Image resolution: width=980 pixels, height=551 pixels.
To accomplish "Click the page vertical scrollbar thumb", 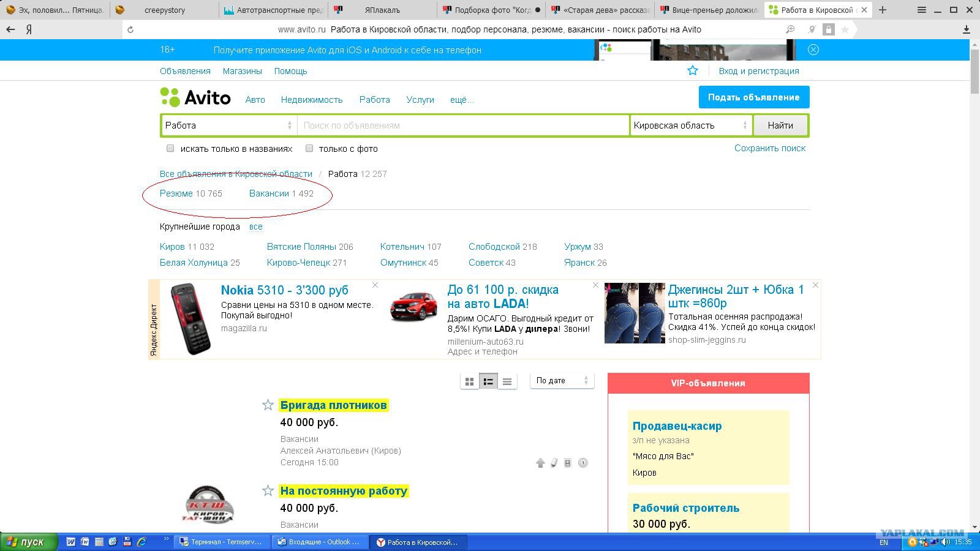I will pyautogui.click(x=974, y=70).
